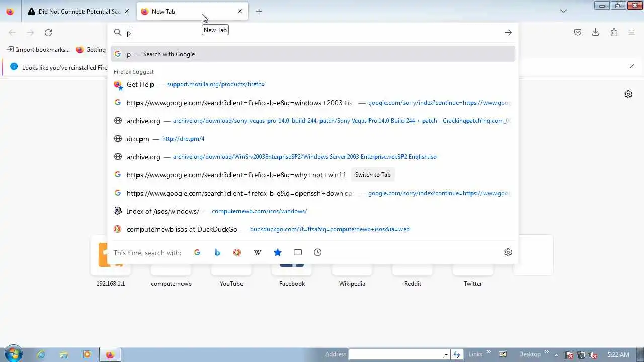The image size is (644, 362).
Task: Show hidden tray icons arrow
Action: click(556, 354)
